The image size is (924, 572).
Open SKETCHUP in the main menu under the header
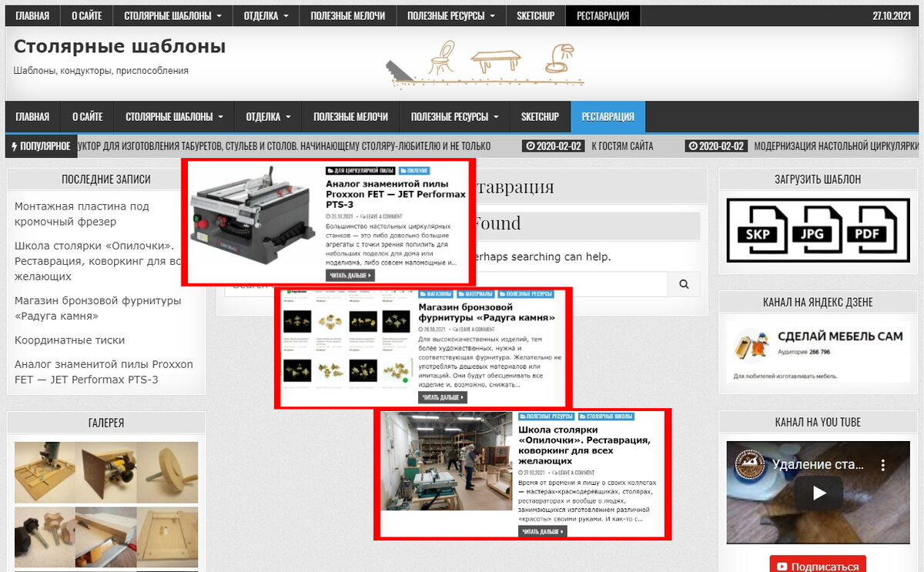click(x=540, y=116)
